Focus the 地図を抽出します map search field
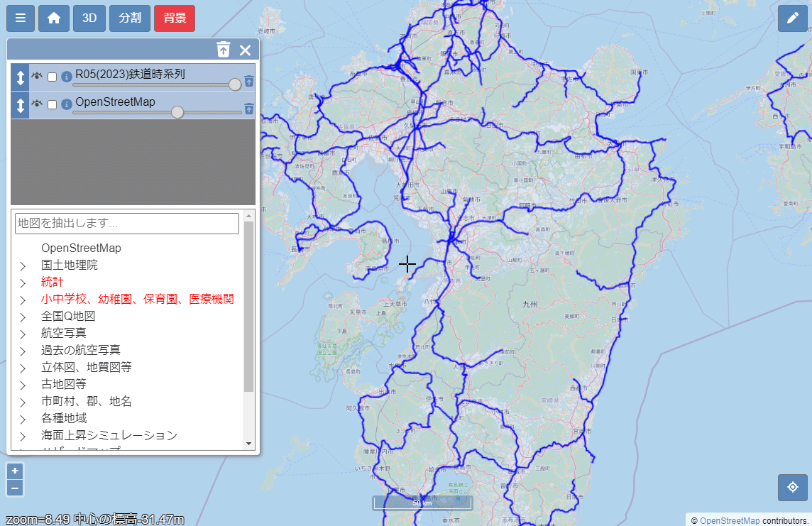This screenshot has height=526, width=812. (127, 223)
